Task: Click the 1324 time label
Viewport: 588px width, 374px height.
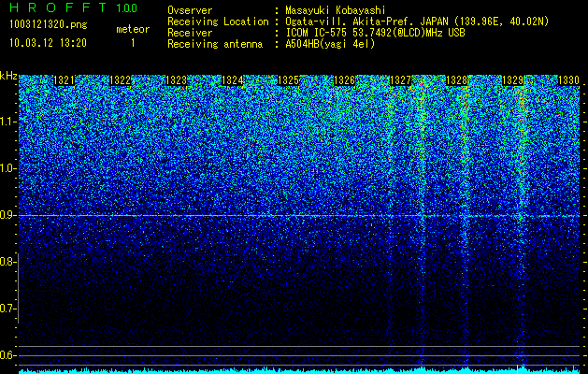Action: 232,80
